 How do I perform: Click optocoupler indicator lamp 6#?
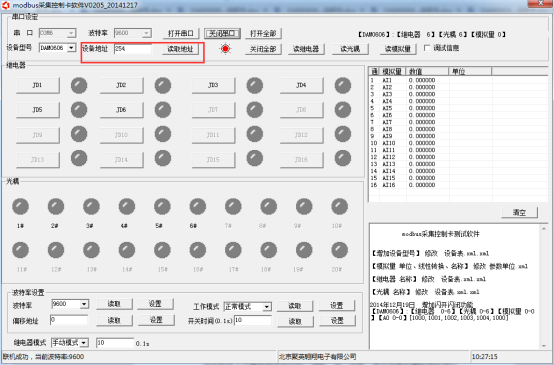[198, 207]
